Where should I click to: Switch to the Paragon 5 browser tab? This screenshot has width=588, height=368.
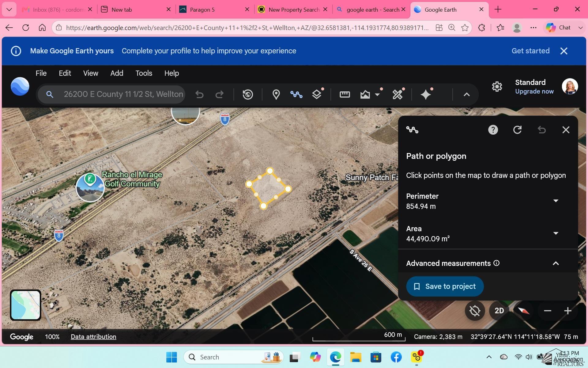214,10
